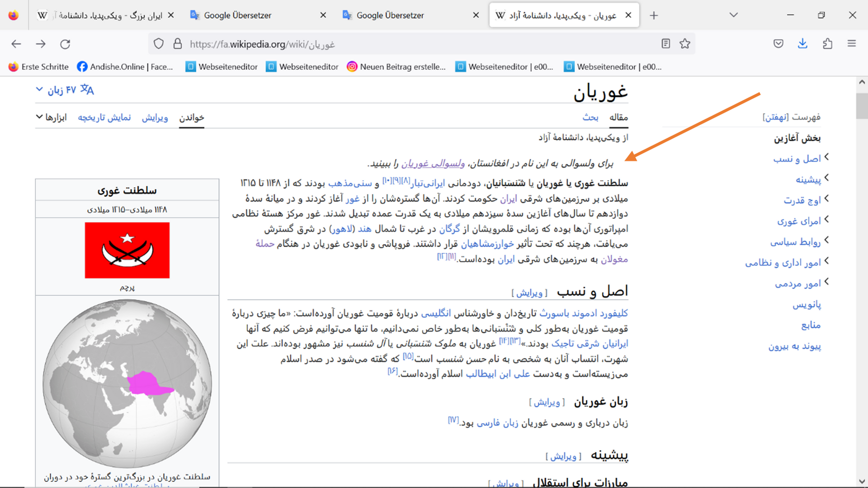This screenshot has height=488, width=868.
Task: Click the ویرایش edit tab link
Action: click(155, 117)
